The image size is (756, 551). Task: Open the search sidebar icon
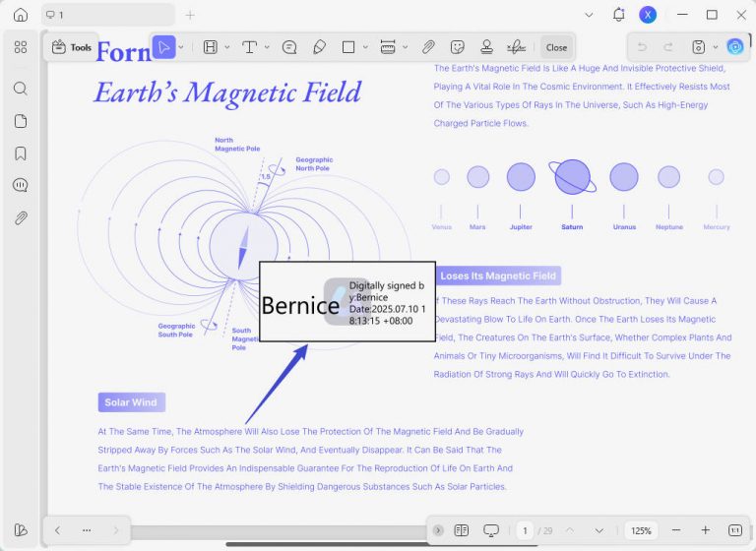pos(21,89)
